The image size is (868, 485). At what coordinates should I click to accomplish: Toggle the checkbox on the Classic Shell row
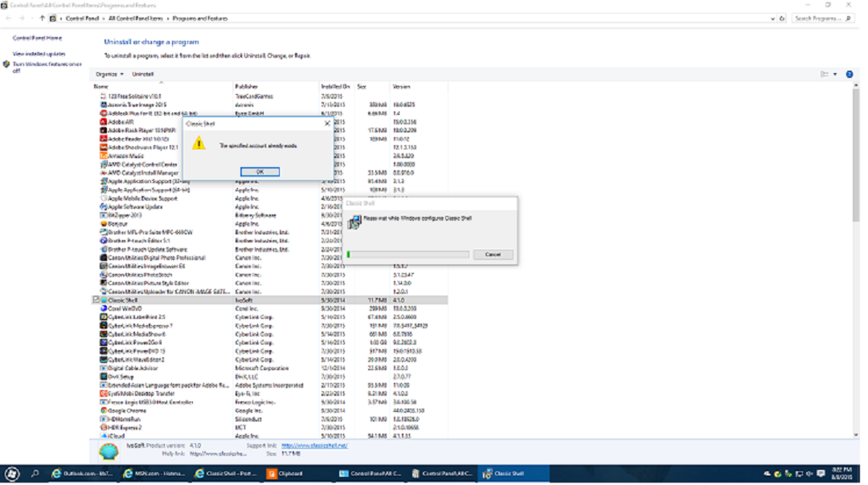click(96, 300)
